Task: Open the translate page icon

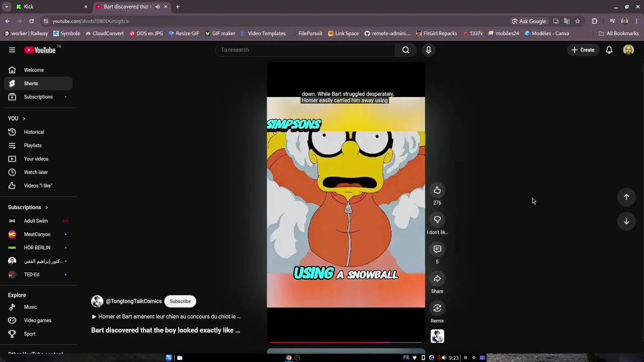Action: pos(567,21)
